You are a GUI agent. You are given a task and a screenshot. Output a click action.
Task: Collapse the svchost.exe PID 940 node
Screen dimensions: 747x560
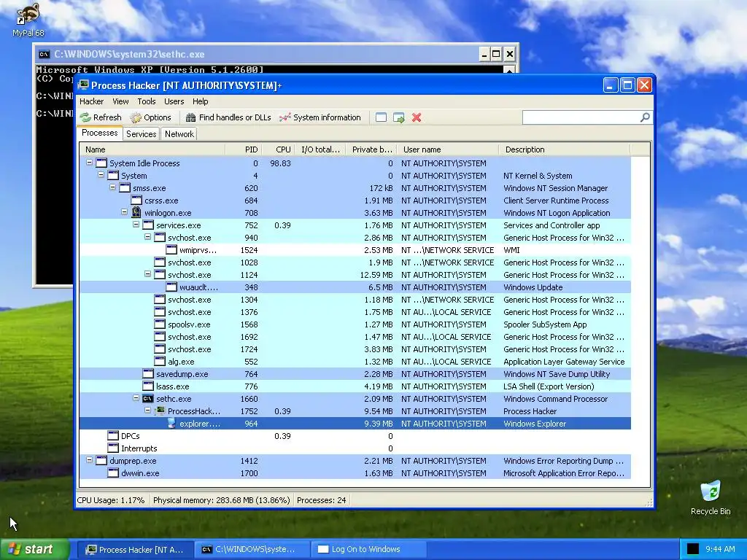click(147, 237)
